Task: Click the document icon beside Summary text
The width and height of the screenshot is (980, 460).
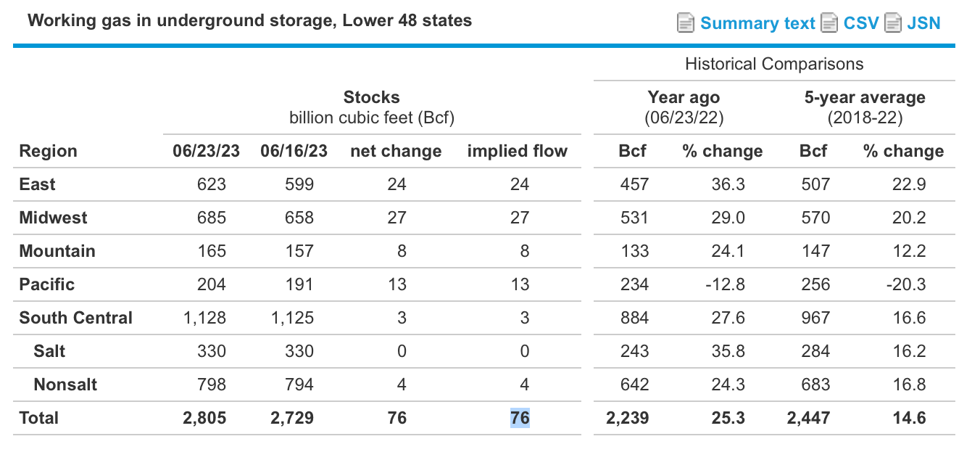Action: [x=685, y=22]
